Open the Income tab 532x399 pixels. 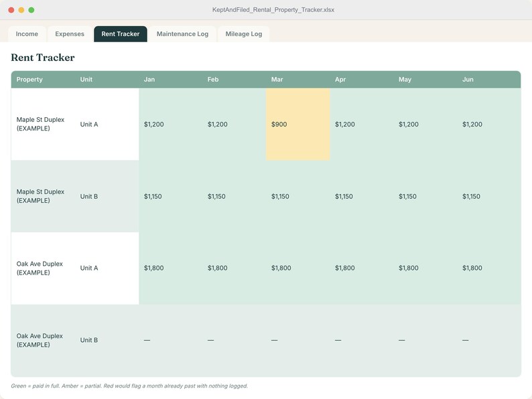click(x=27, y=34)
